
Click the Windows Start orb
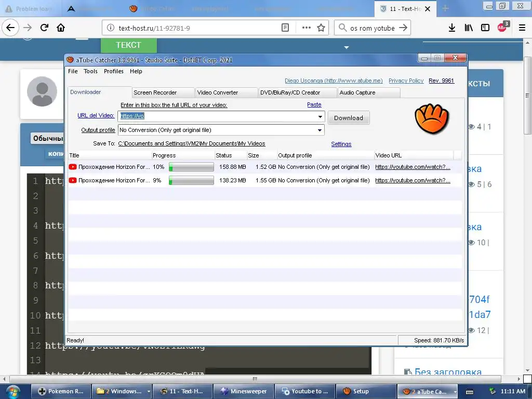pyautogui.click(x=12, y=392)
